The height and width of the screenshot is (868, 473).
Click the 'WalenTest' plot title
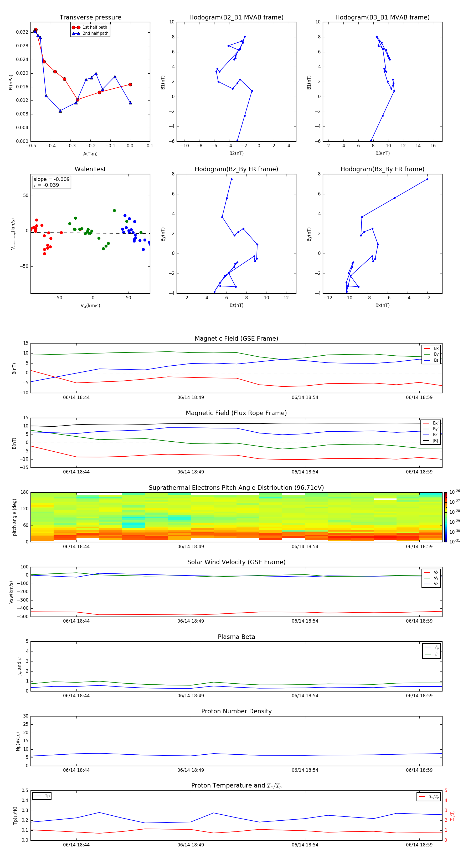(90, 169)
